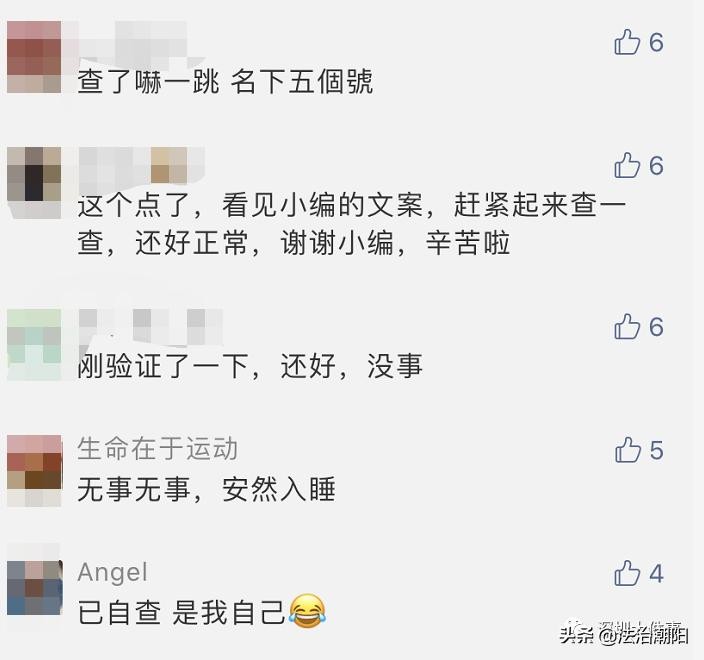The width and height of the screenshot is (704, 660).
Task: Open the first commenter's pixelated avatar
Action: pos(34,57)
